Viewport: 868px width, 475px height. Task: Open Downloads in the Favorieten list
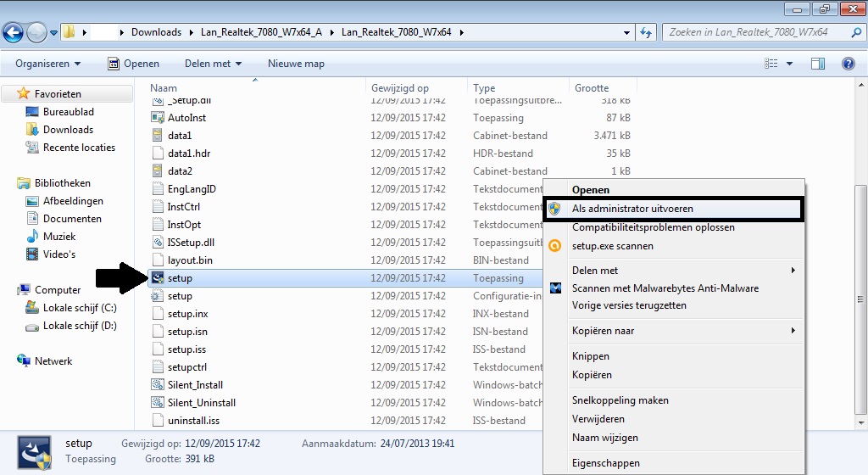(68, 130)
